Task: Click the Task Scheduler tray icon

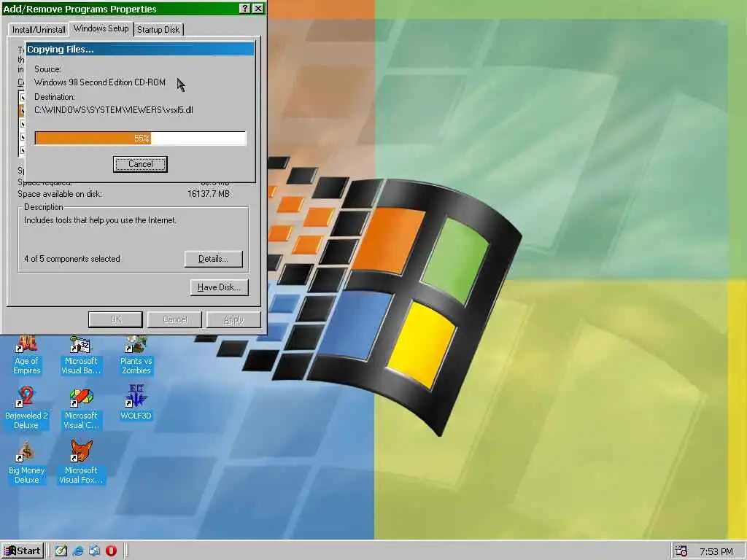Action: click(681, 551)
